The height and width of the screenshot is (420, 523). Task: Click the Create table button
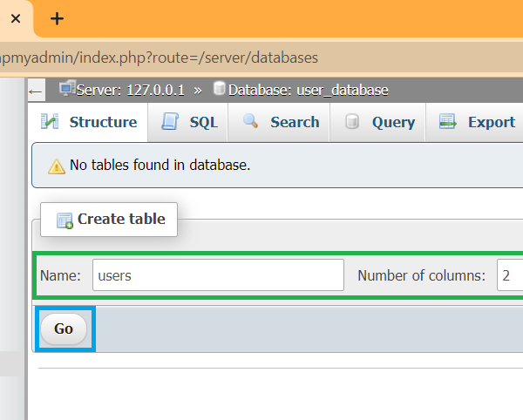[109, 220]
